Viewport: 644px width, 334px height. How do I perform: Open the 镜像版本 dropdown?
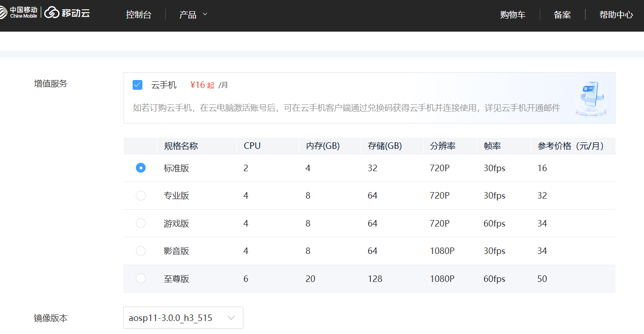(183, 318)
